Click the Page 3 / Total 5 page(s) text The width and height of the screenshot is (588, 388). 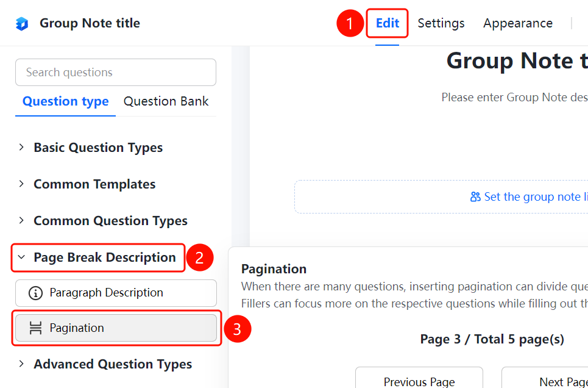point(492,339)
